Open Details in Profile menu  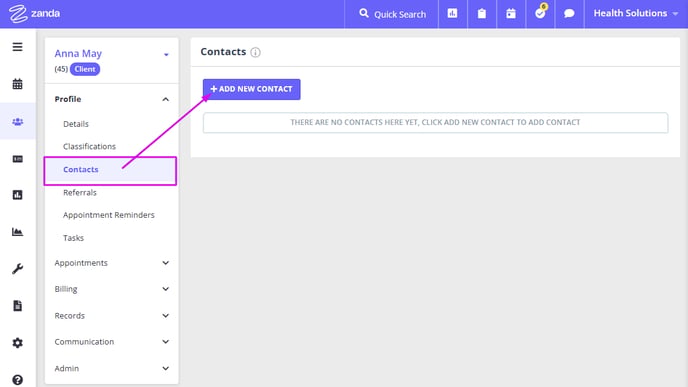[76, 124]
